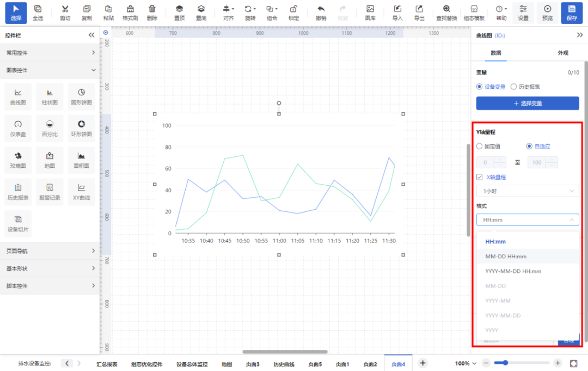
Task: Click the zoom slider handle
Action: [x=505, y=363]
